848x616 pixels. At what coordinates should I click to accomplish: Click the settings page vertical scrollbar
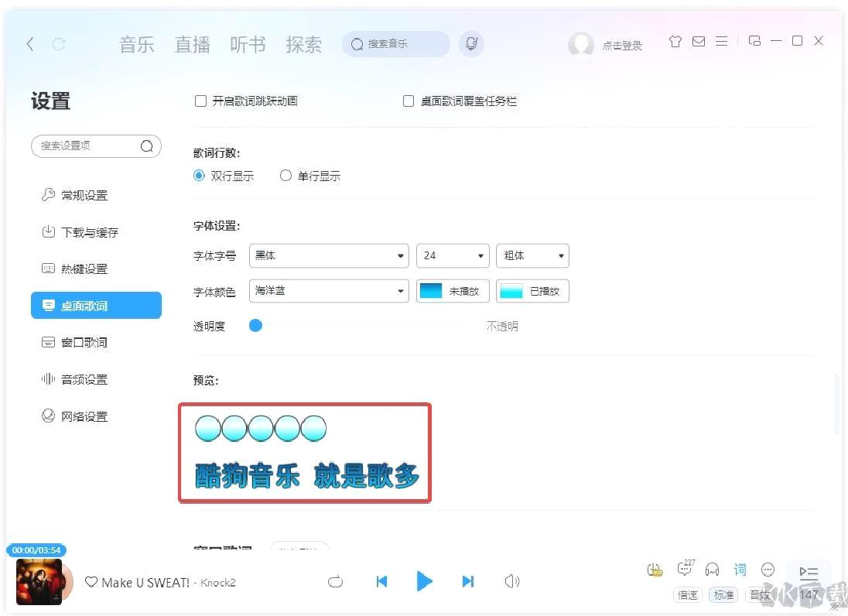[x=838, y=403]
